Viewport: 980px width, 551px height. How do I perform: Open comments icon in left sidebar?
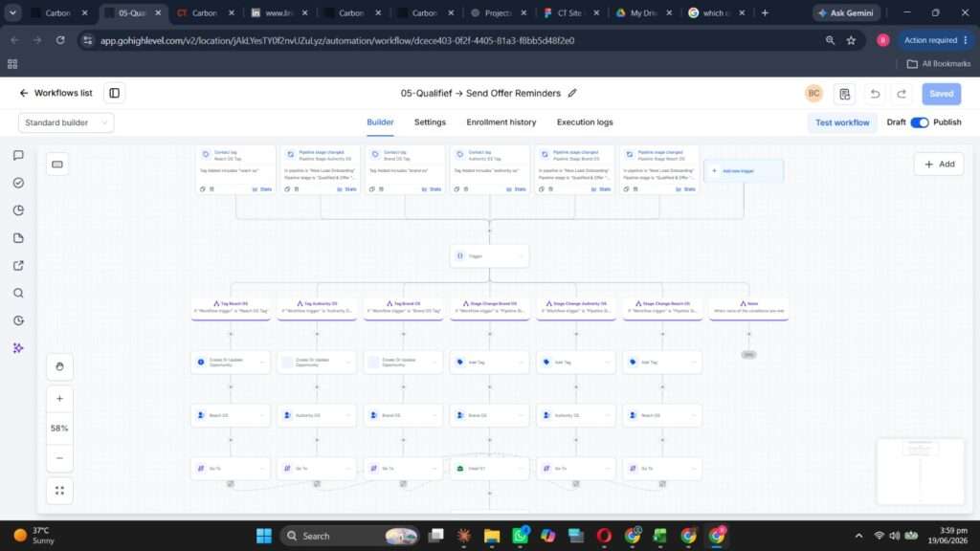pos(19,155)
